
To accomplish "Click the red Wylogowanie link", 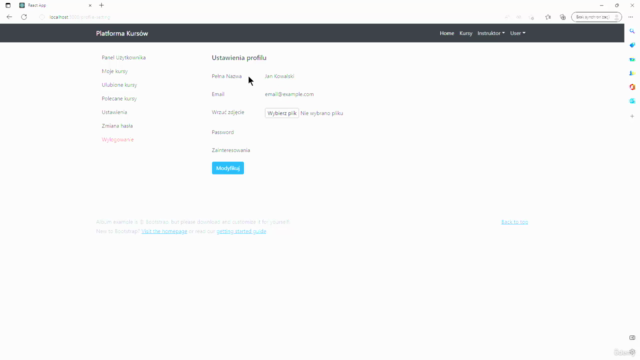I will (118, 140).
